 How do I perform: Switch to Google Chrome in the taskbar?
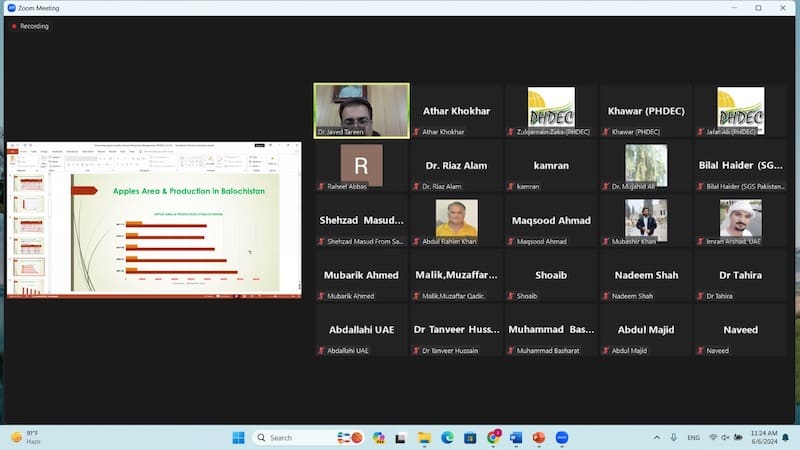[493, 437]
